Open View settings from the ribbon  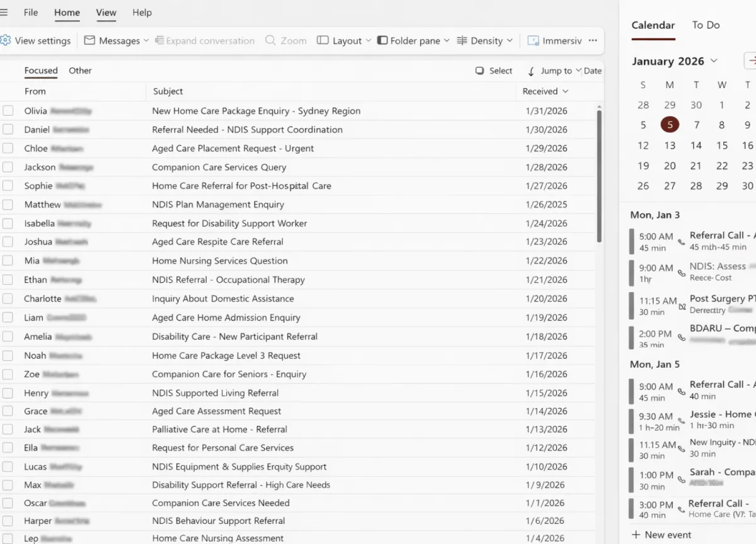click(x=37, y=40)
